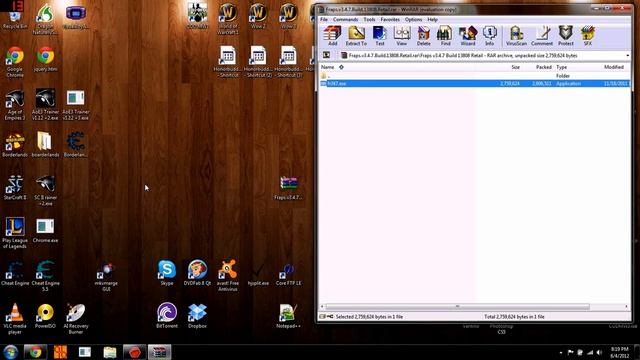Open the Help menu in WinRAR
This screenshot has height=360, width=640.
point(432,19)
